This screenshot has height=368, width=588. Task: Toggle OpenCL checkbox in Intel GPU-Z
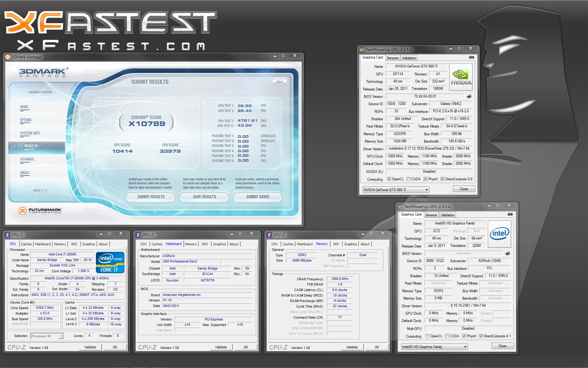pos(428,336)
